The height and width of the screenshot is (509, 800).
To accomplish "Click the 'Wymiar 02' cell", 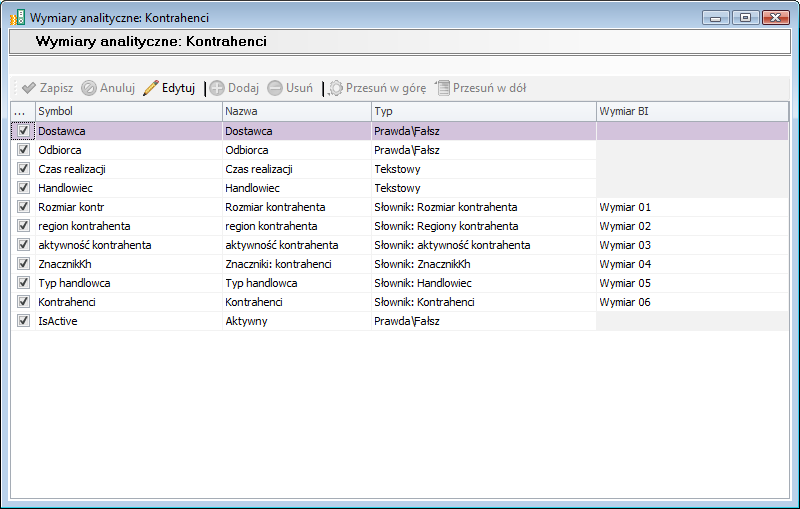I will point(692,225).
